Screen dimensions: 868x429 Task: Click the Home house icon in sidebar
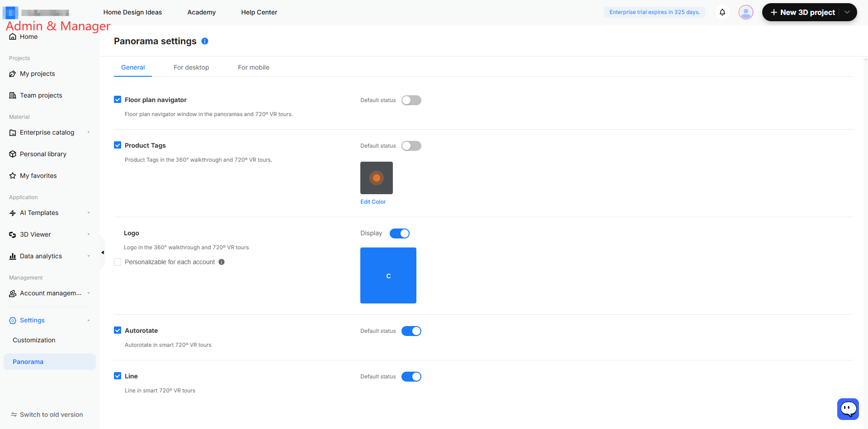(x=13, y=37)
